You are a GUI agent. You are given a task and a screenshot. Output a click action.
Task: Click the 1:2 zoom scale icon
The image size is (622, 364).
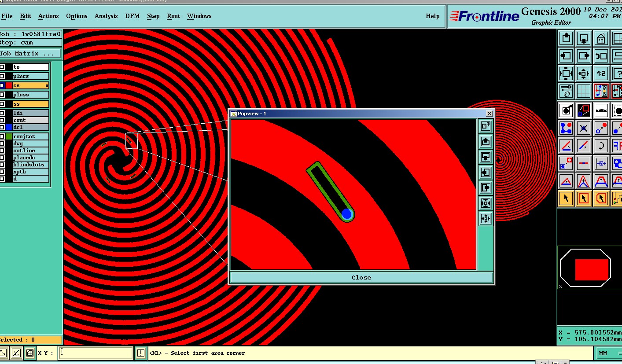coord(601,74)
